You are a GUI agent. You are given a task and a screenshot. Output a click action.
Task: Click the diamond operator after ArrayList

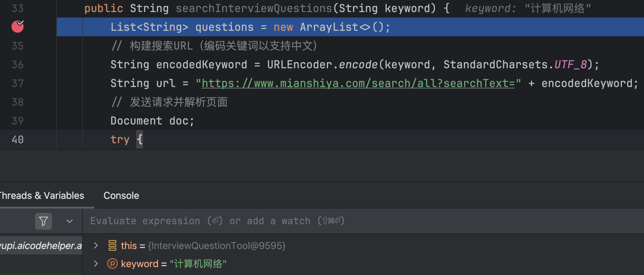pyautogui.click(x=365, y=27)
